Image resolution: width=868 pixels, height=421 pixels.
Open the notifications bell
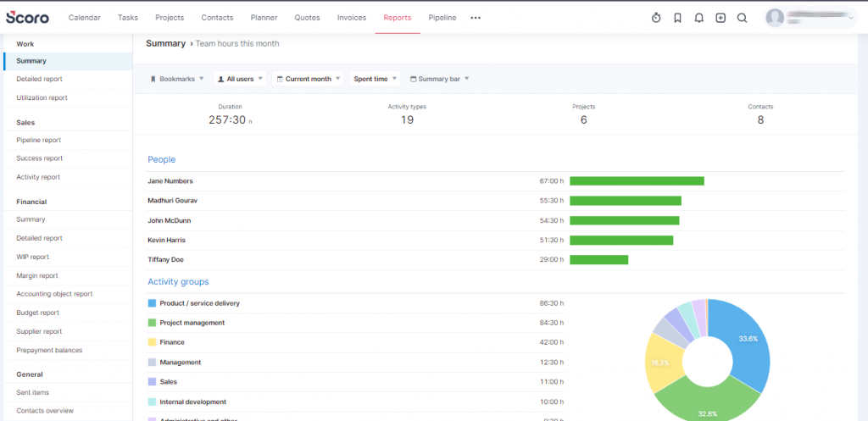(x=699, y=18)
